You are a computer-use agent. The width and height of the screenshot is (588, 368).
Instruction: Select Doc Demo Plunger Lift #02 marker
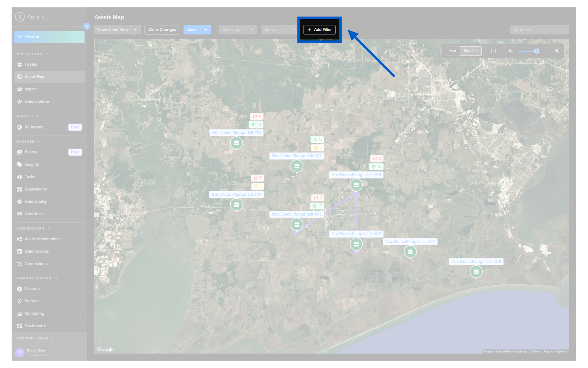[x=297, y=166]
